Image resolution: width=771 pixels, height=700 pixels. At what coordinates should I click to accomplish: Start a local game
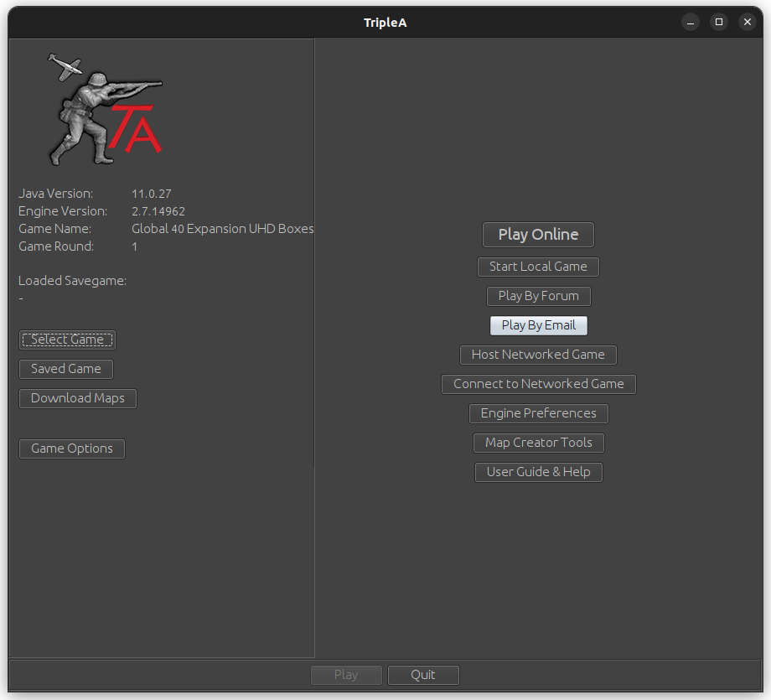pyautogui.click(x=538, y=267)
